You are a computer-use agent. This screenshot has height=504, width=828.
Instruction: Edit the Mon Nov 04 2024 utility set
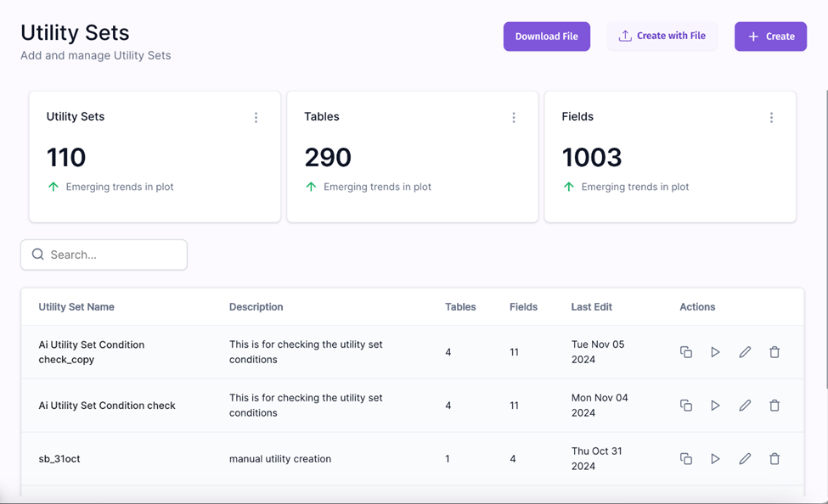click(x=745, y=406)
